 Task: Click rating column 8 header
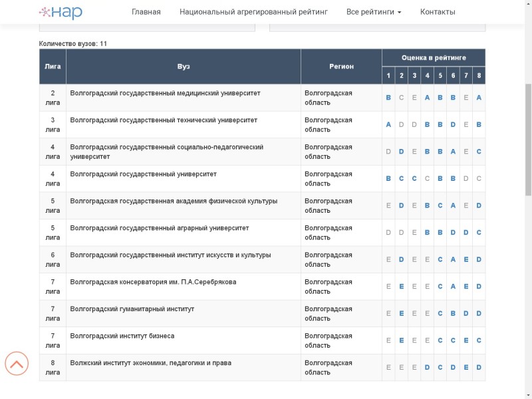(479, 76)
